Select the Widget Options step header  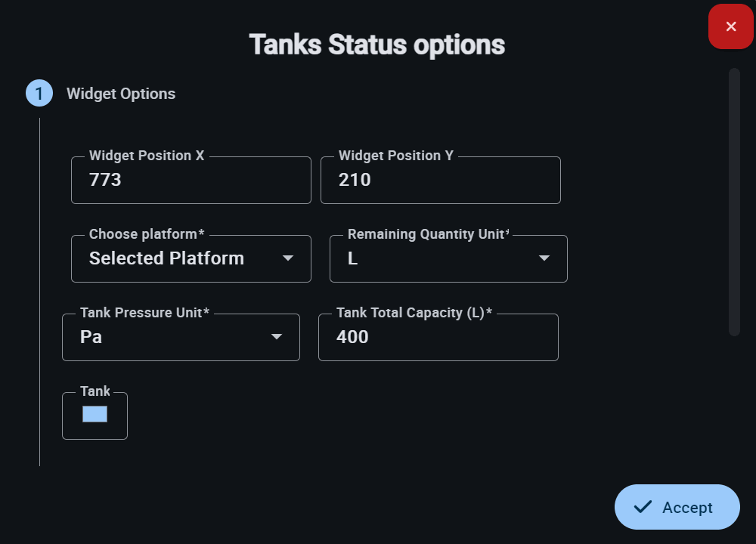[121, 94]
